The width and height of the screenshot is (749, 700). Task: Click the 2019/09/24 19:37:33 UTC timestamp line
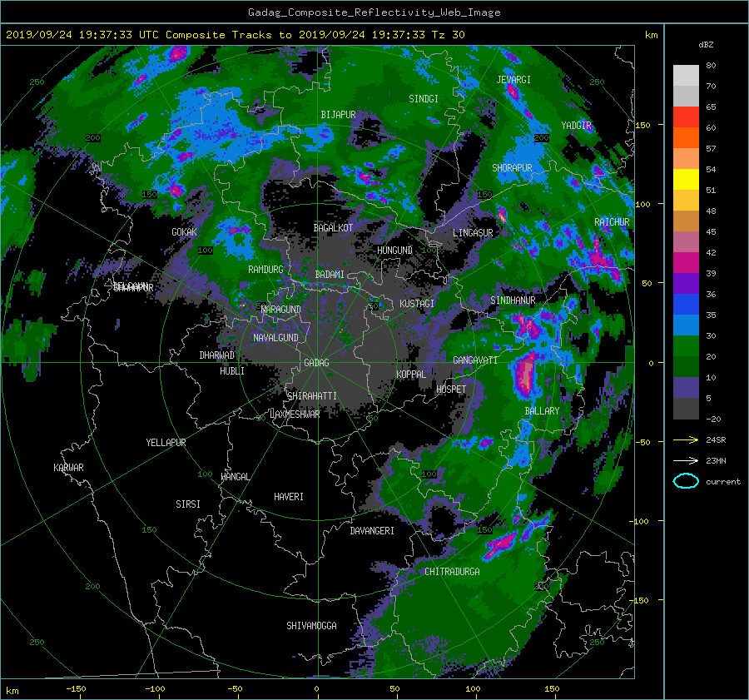tap(235, 35)
